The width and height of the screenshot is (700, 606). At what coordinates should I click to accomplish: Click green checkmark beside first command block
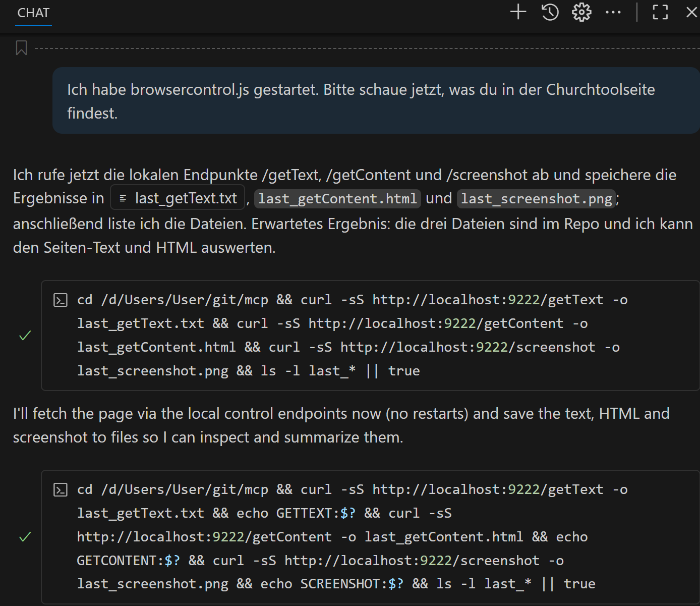[25, 336]
